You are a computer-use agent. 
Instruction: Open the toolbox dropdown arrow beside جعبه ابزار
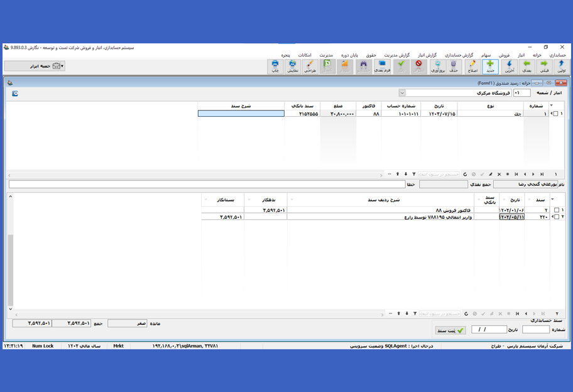click(x=62, y=66)
